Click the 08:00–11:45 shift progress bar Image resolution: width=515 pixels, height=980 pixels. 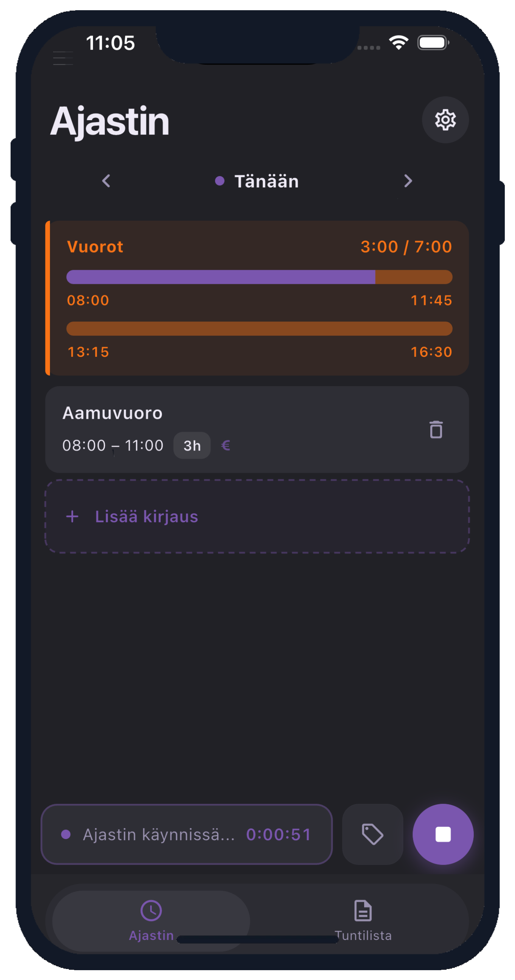(259, 277)
